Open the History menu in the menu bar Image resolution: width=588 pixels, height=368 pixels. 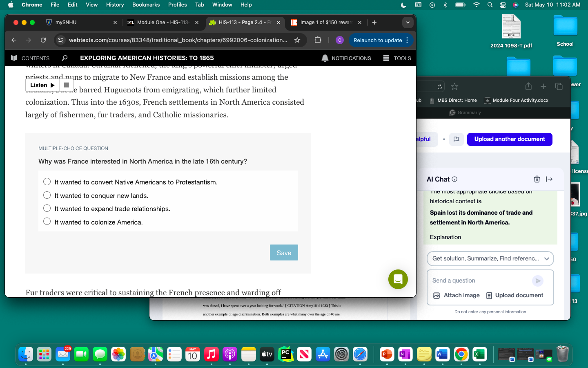click(x=115, y=4)
